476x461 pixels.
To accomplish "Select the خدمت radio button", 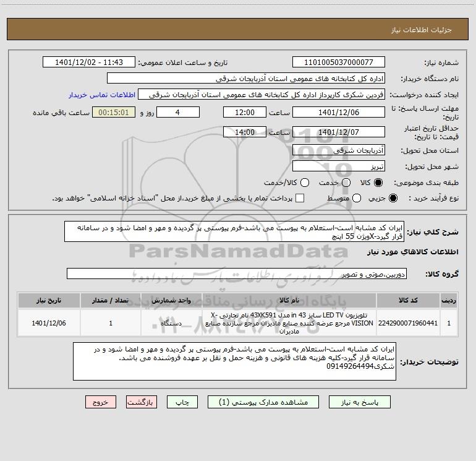I will (346, 183).
